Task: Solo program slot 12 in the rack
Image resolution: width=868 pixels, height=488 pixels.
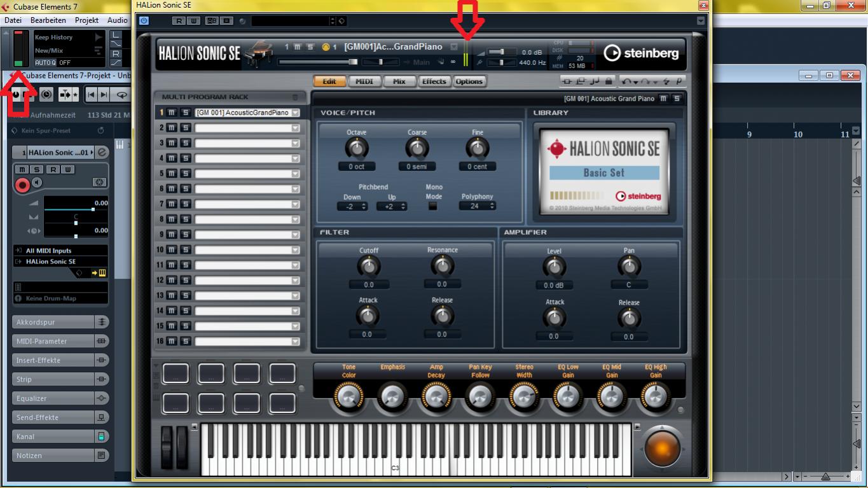Action: 185,281
